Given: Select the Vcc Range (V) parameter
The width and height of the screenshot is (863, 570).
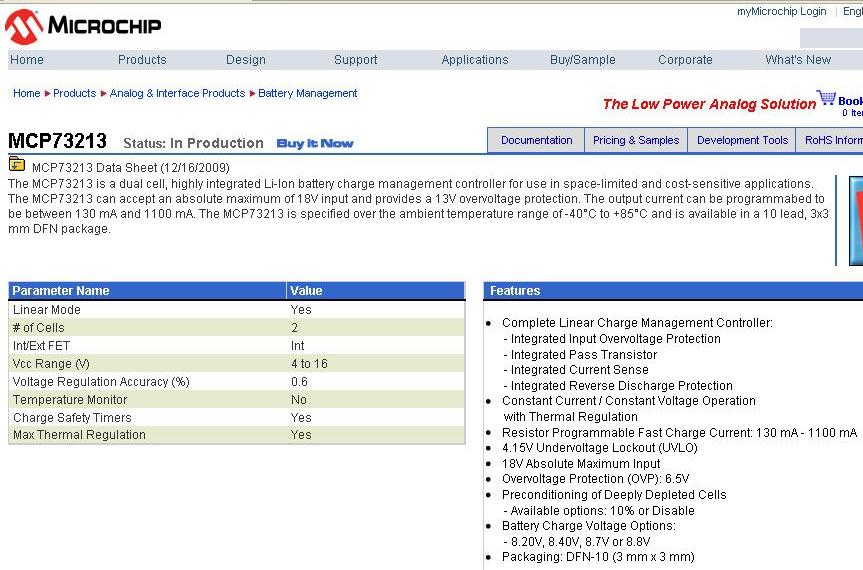Looking at the screenshot, I should (x=237, y=364).
